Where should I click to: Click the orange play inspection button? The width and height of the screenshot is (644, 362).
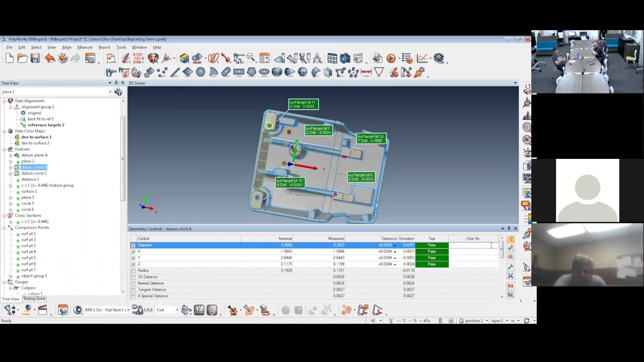pos(391,58)
